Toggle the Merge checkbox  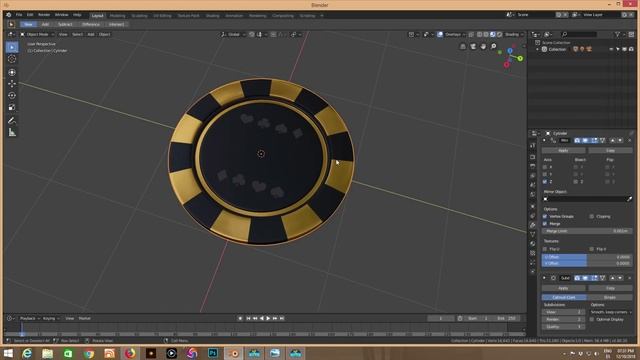[x=545, y=224]
